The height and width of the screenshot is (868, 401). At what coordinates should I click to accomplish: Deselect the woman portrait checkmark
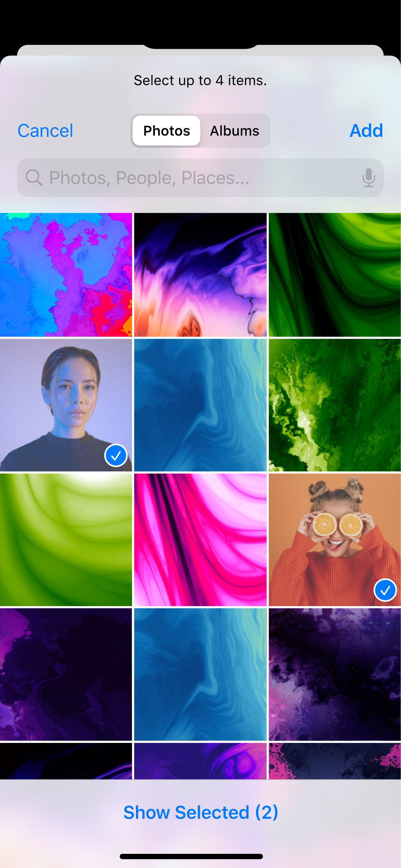(x=116, y=455)
